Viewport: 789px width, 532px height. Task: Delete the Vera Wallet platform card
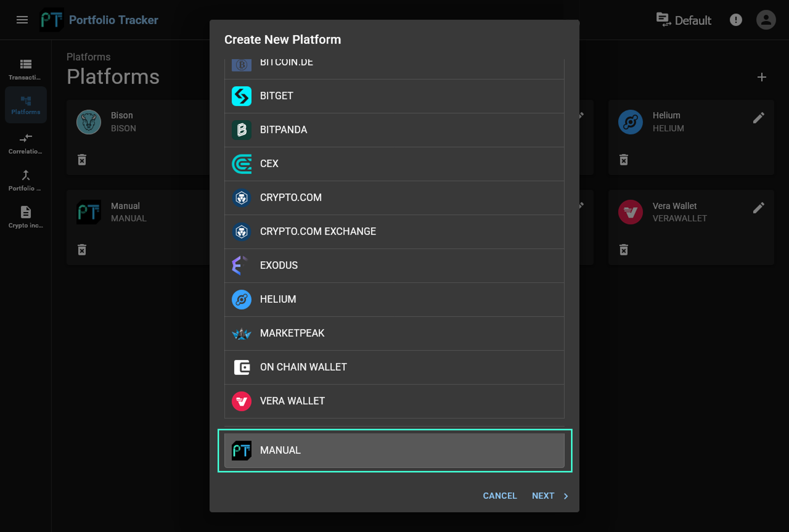pyautogui.click(x=623, y=249)
